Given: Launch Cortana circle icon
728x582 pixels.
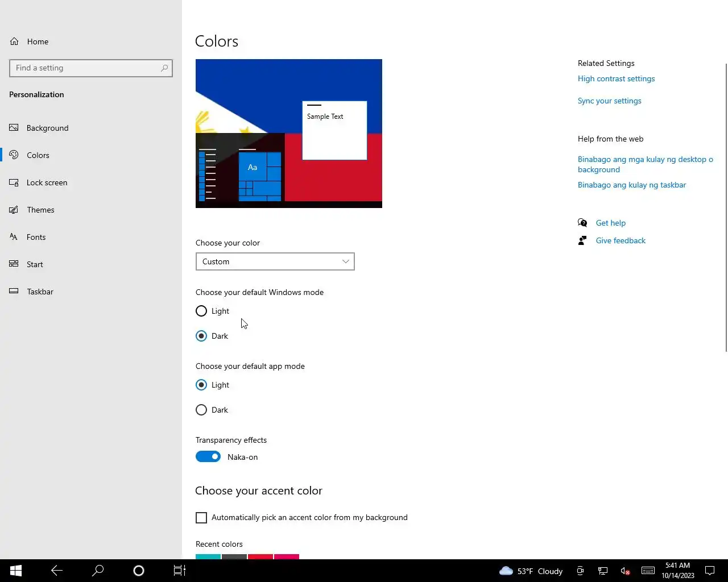Looking at the screenshot, I should [139, 571].
